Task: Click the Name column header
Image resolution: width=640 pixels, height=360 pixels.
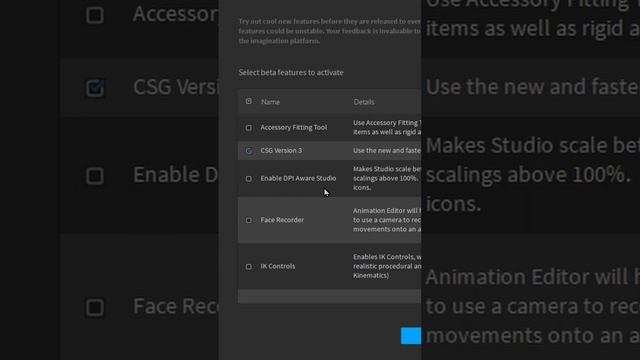Action: (270, 102)
